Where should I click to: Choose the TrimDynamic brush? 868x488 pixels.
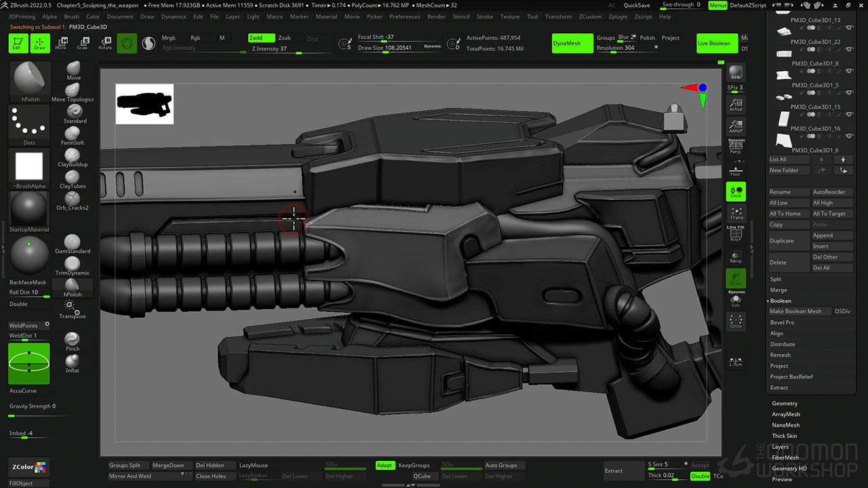[73, 264]
